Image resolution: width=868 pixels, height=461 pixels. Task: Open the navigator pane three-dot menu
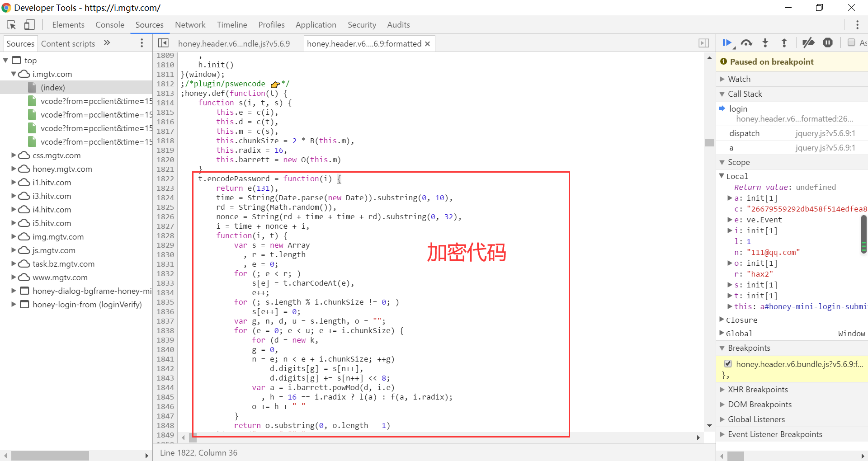point(142,43)
